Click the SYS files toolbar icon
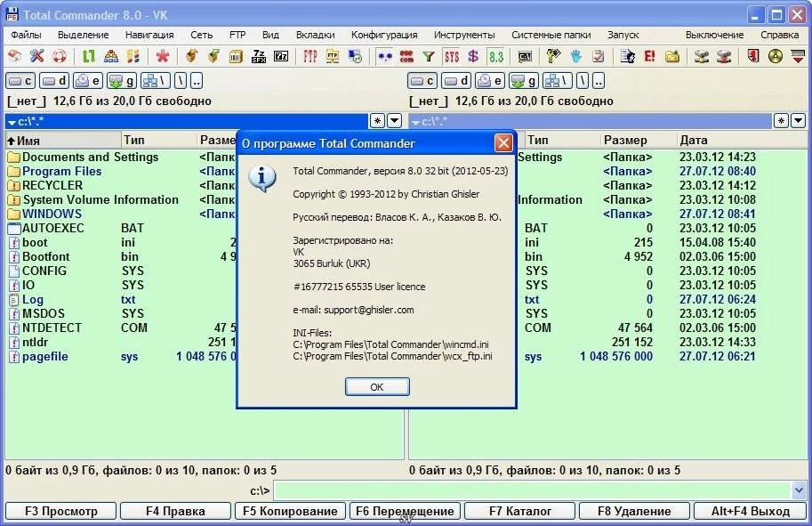Viewport: 812px width, 526px height. coord(452,56)
